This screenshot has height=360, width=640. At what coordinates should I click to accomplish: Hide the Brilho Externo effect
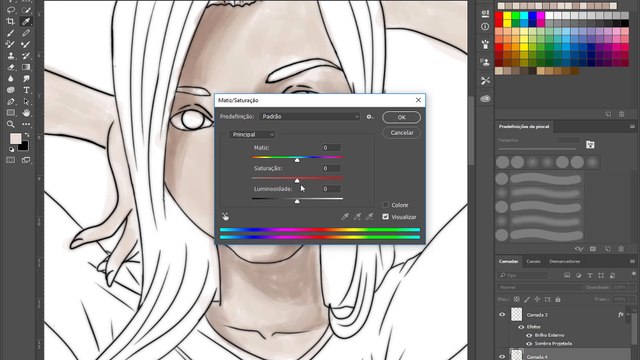pos(529,335)
